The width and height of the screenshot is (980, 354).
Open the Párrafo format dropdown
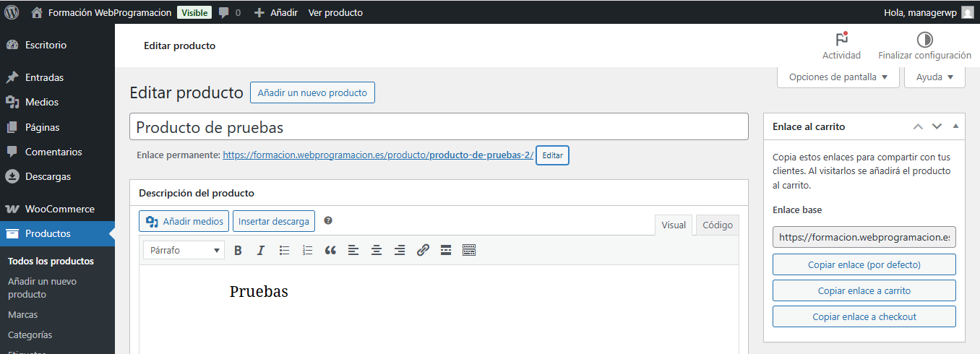click(184, 251)
